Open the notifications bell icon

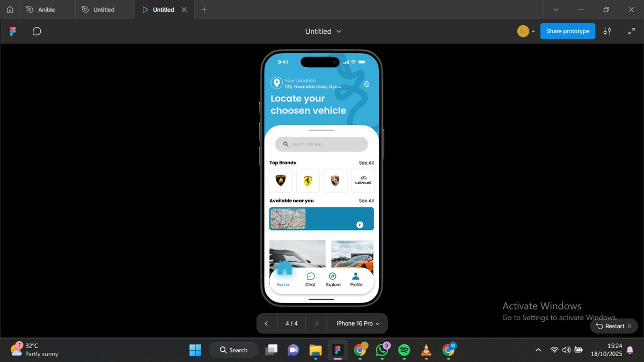630,350
